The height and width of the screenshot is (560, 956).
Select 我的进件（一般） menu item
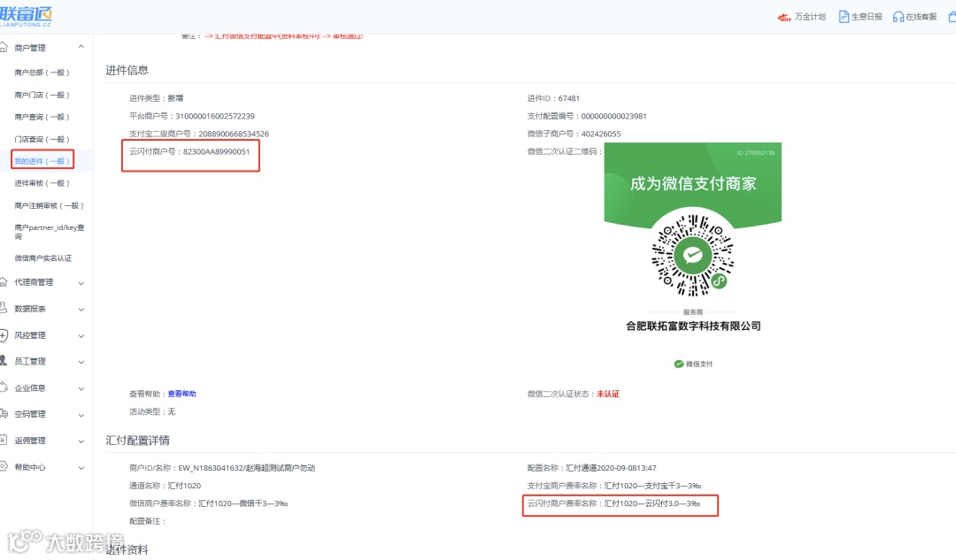click(42, 161)
